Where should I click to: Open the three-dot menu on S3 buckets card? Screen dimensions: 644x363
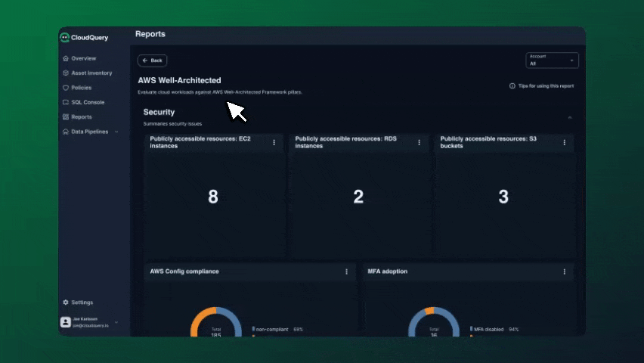click(564, 142)
